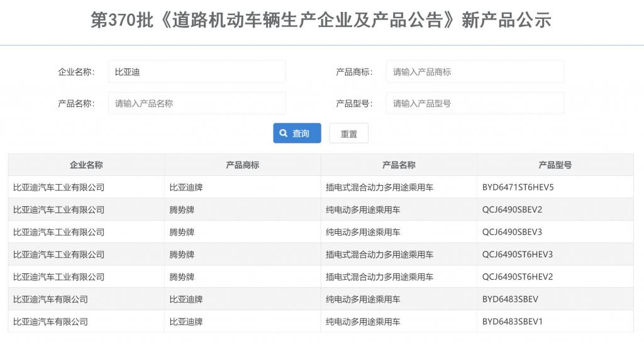
Task: Click 比亚迪牌 in BYD6483SBEV row
Action: 186,299
